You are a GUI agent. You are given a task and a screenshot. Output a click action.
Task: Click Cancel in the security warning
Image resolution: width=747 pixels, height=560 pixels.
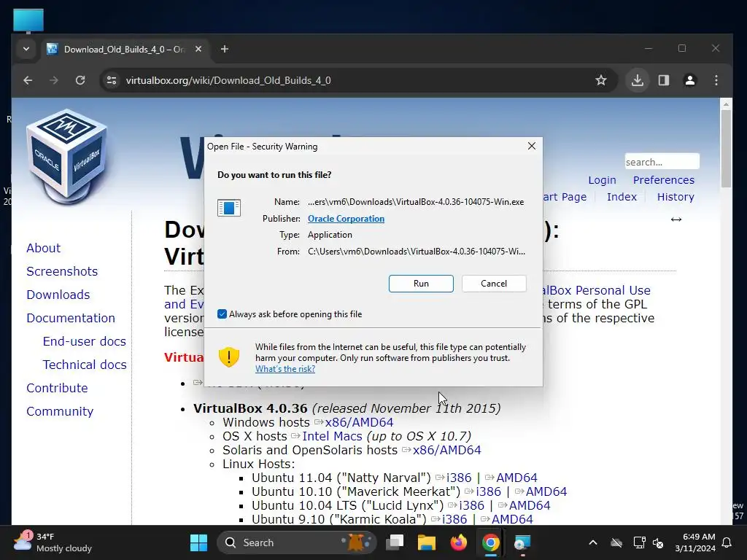click(494, 284)
